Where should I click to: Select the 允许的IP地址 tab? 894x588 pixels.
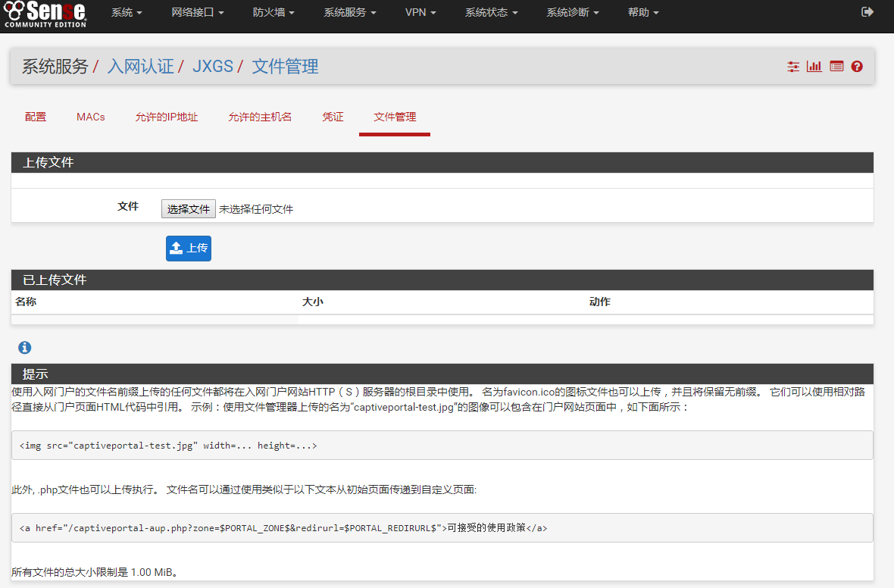click(x=167, y=117)
